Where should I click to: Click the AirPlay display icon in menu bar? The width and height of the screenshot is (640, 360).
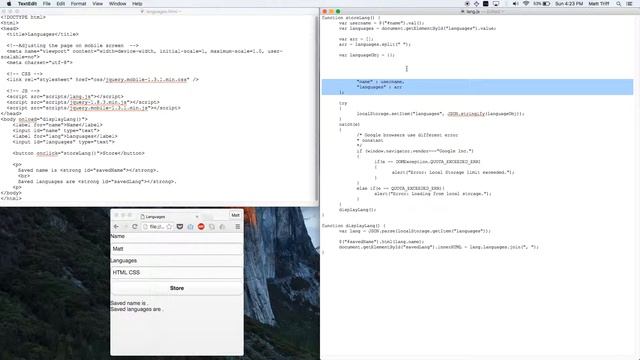496,4
